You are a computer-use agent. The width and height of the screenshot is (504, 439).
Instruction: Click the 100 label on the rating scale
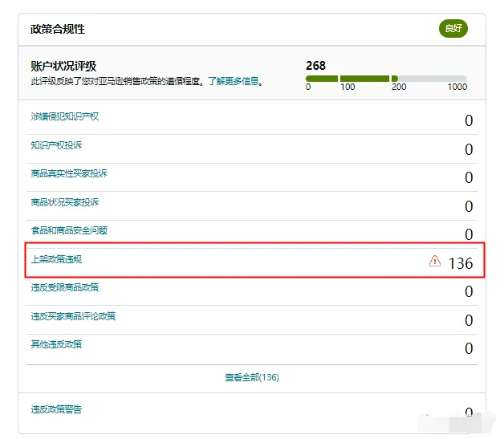tap(348, 87)
